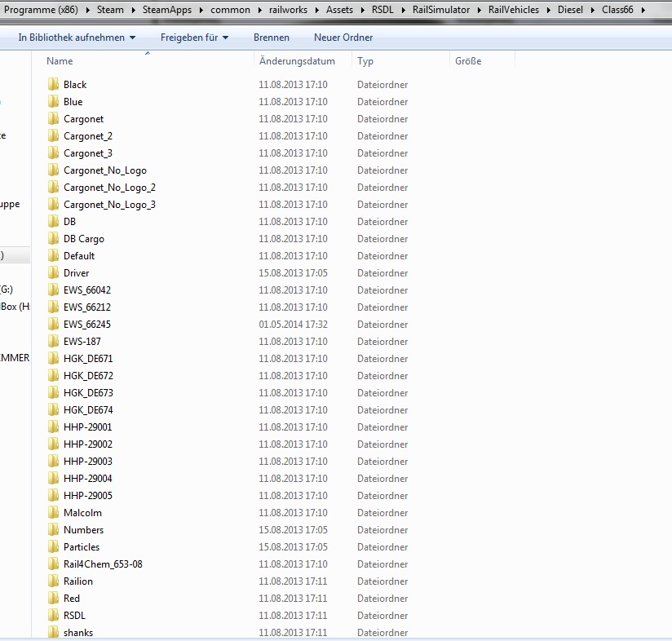Select the HHP-29004 folder name
This screenshot has width=672, height=641.
88,479
